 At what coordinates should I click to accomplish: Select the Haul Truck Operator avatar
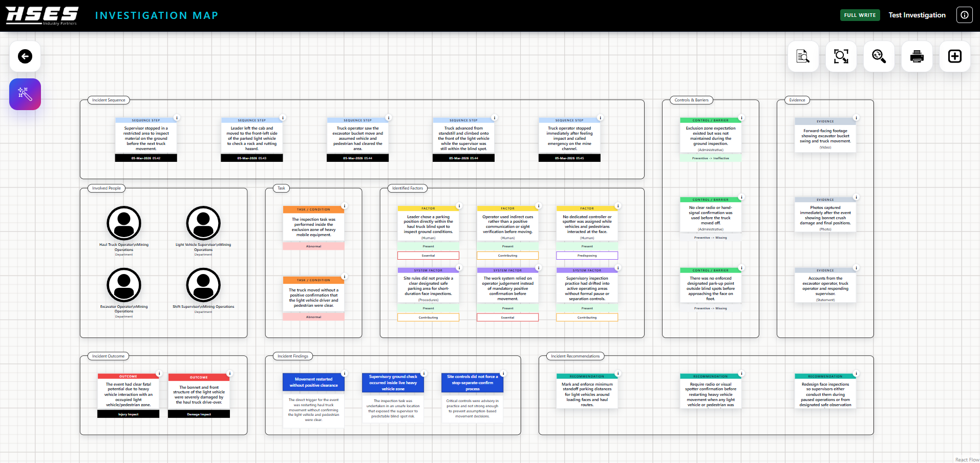pos(123,223)
